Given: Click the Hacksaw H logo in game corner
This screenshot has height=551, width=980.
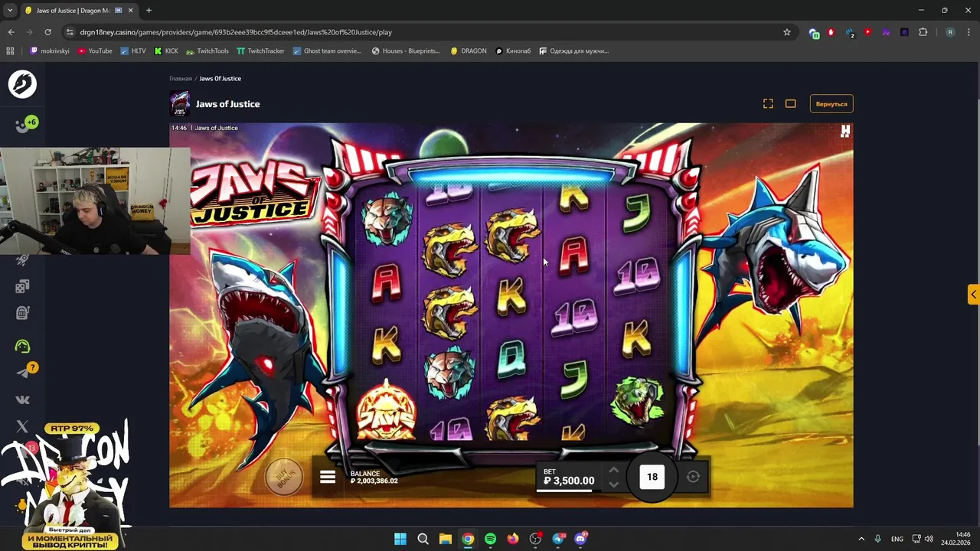Looking at the screenshot, I should (x=844, y=132).
